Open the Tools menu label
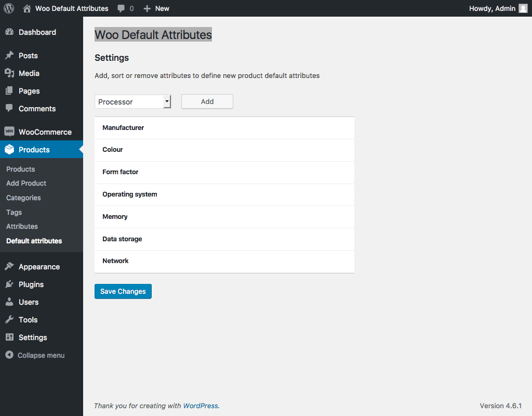Viewport: 532px width, 416px height. [28, 320]
